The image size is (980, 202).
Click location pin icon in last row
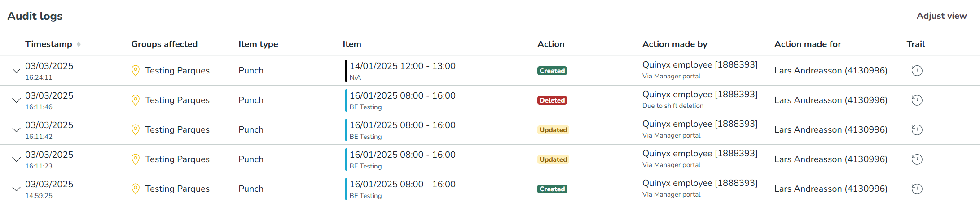pyautogui.click(x=135, y=189)
